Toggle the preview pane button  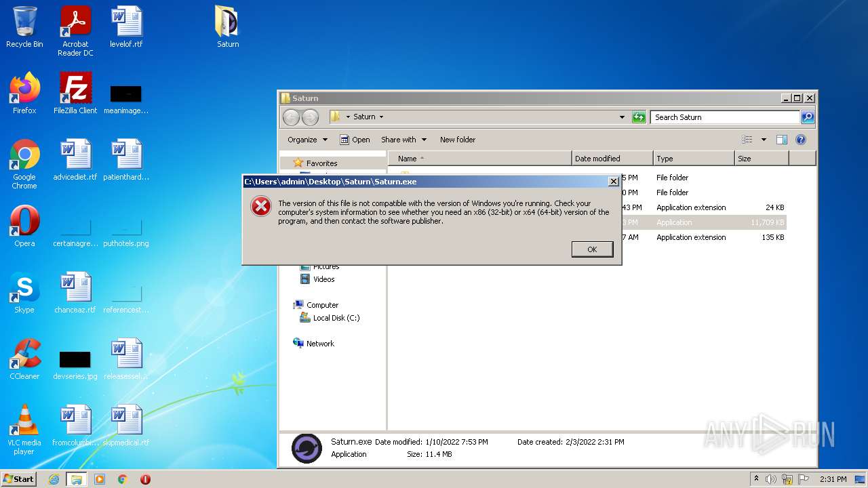(781, 140)
